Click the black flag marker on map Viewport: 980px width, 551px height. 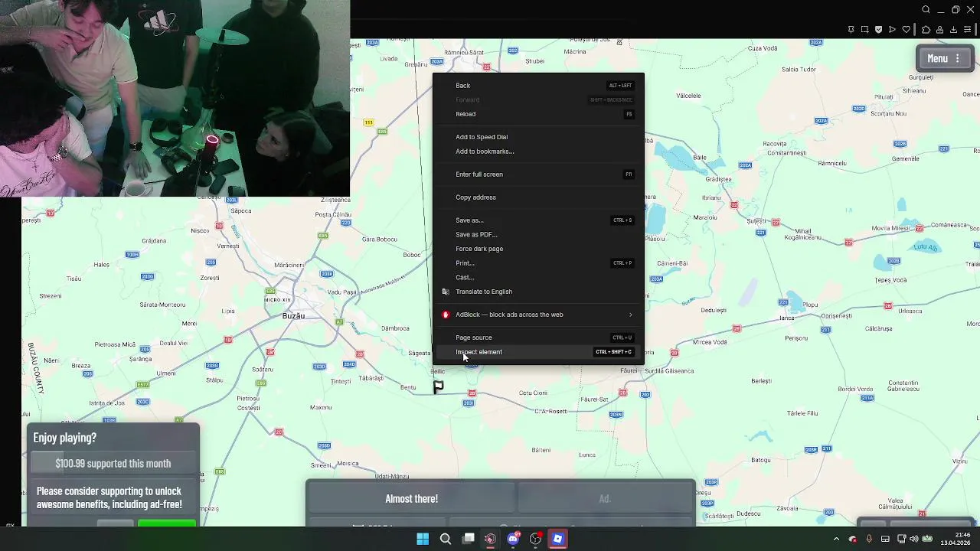[x=438, y=387]
